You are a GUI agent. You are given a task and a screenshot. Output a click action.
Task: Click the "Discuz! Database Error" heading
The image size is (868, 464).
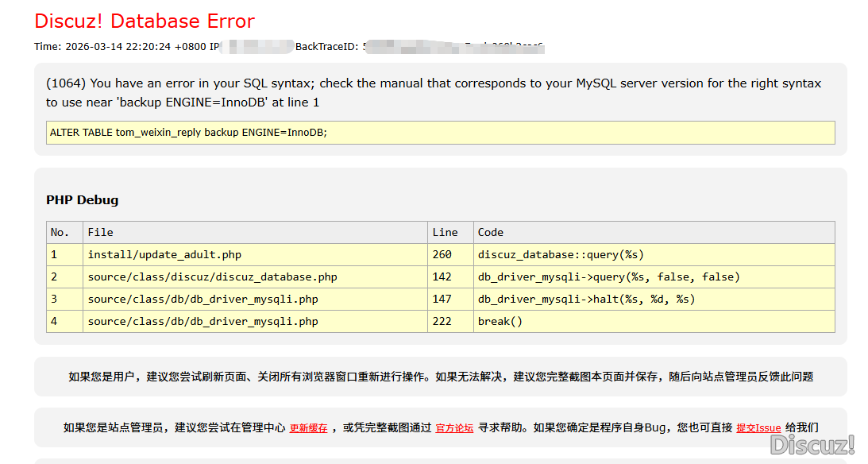[145, 21]
